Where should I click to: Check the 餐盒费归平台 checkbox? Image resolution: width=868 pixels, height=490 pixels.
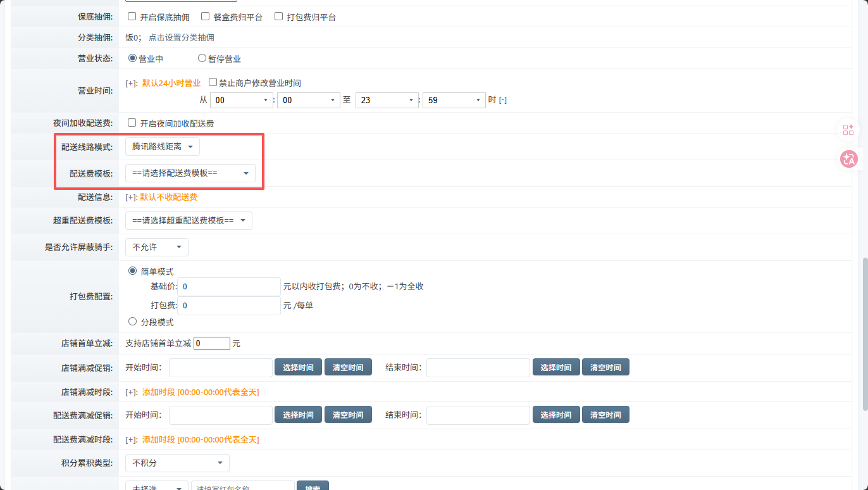206,16
